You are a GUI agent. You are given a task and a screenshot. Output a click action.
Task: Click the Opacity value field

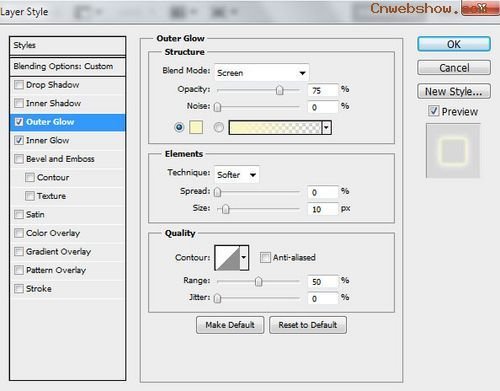click(323, 90)
